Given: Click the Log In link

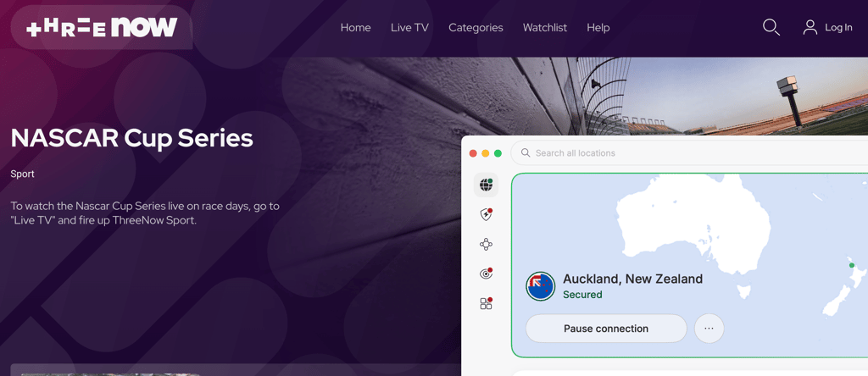Looking at the screenshot, I should (838, 28).
